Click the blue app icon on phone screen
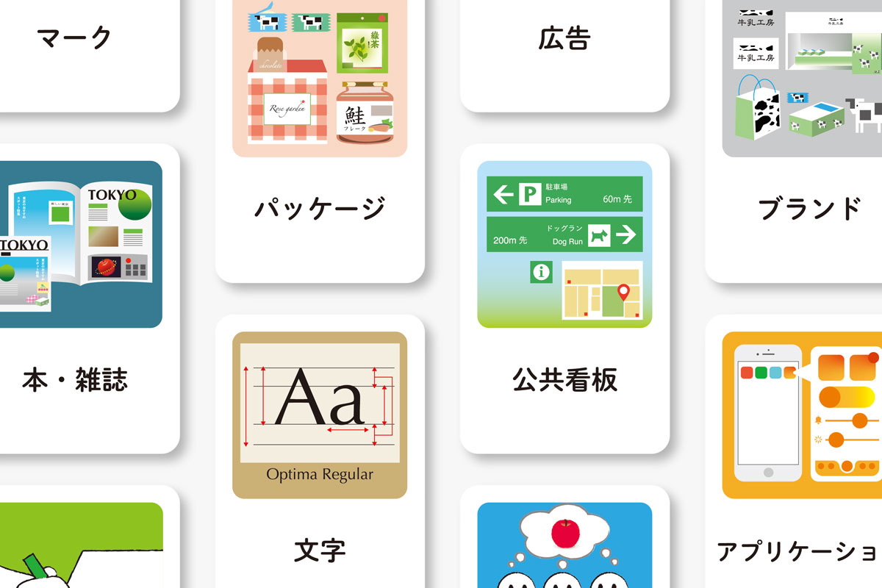This screenshot has width=882, height=588. (775, 373)
